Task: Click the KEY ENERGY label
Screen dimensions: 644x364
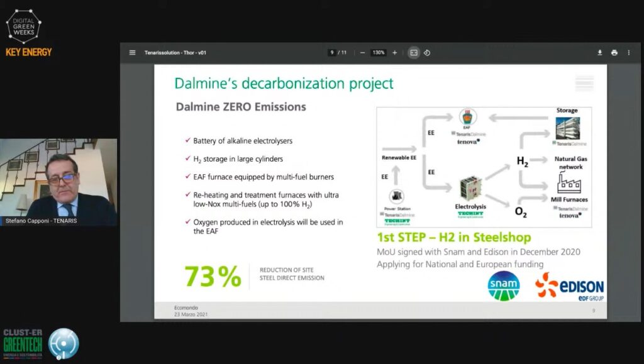Action: click(x=28, y=52)
